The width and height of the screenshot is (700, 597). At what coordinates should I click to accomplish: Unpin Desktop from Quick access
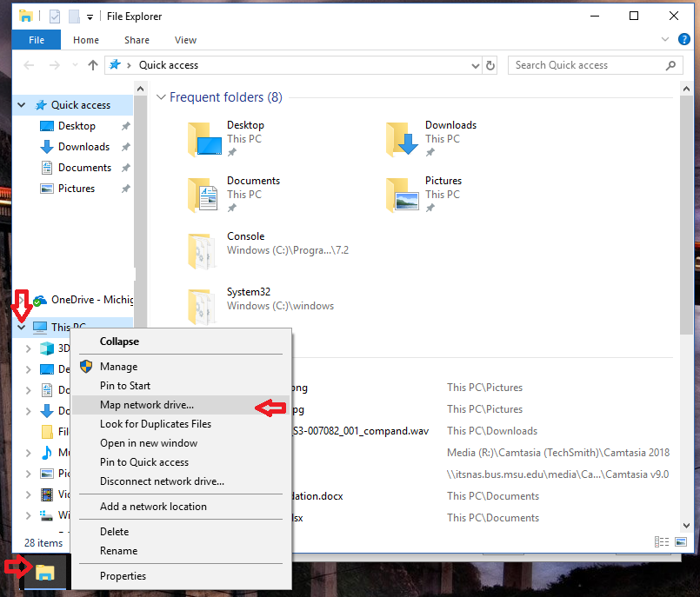[x=124, y=125]
